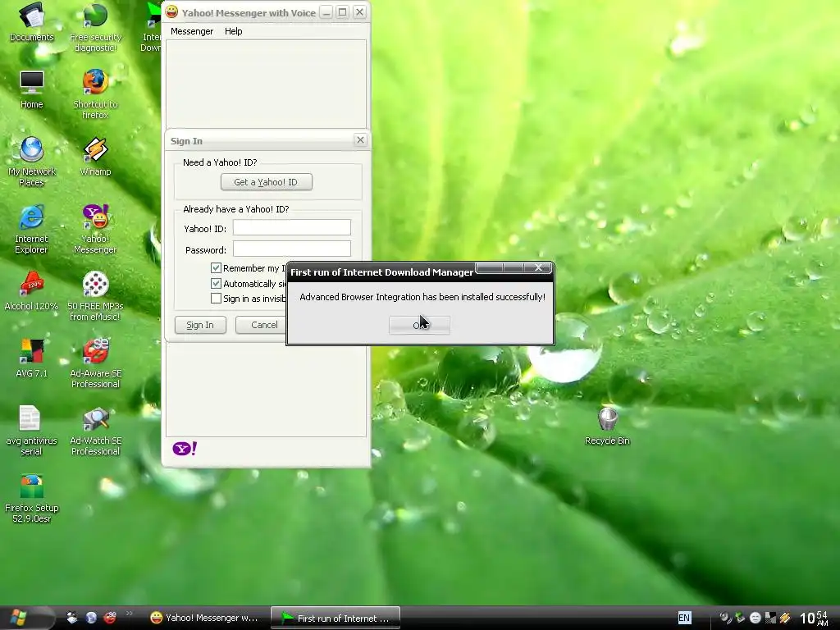This screenshot has width=840, height=630.
Task: Click the green arrow tray icon
Action: 741,619
